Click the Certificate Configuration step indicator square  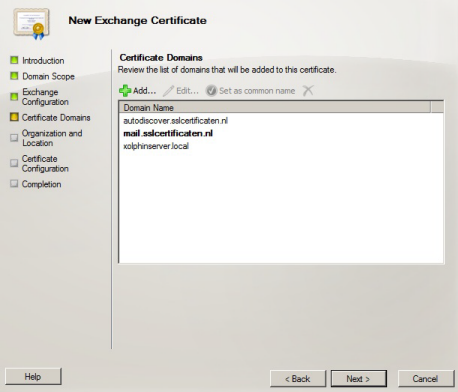tap(14, 163)
